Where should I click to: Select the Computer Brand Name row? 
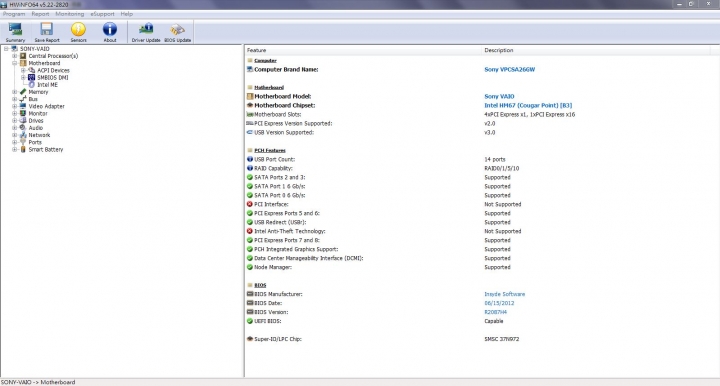click(482, 70)
